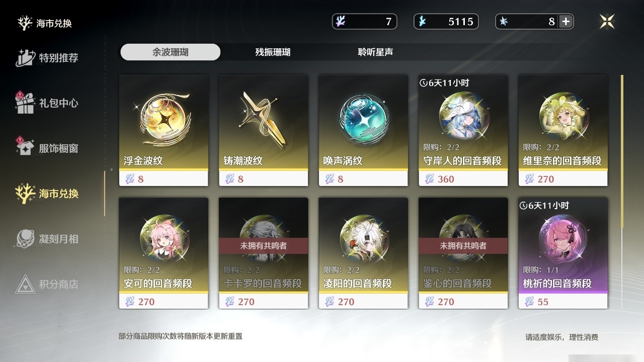
Task: Open 礼包中心 gift pack menu
Action: (48, 103)
